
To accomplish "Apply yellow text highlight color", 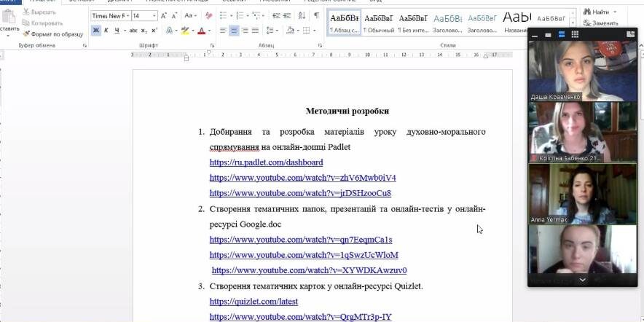I will point(185,31).
